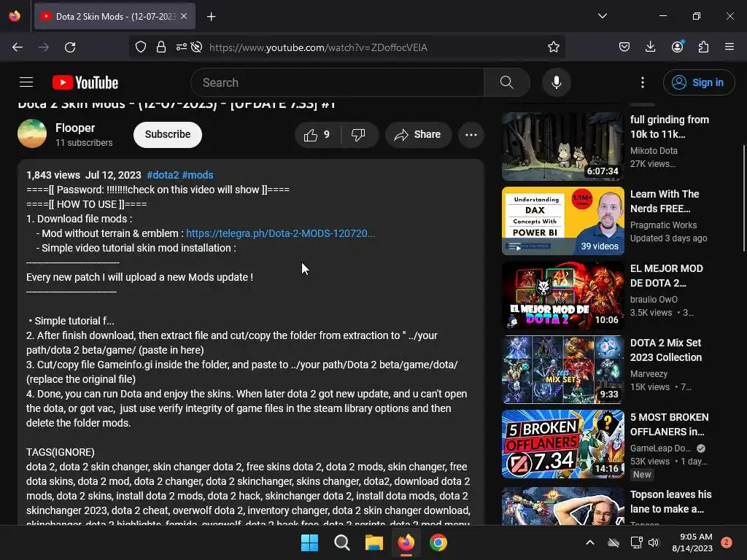Open Topson leaves his lane video title
The height and width of the screenshot is (560, 747).
pyautogui.click(x=670, y=502)
